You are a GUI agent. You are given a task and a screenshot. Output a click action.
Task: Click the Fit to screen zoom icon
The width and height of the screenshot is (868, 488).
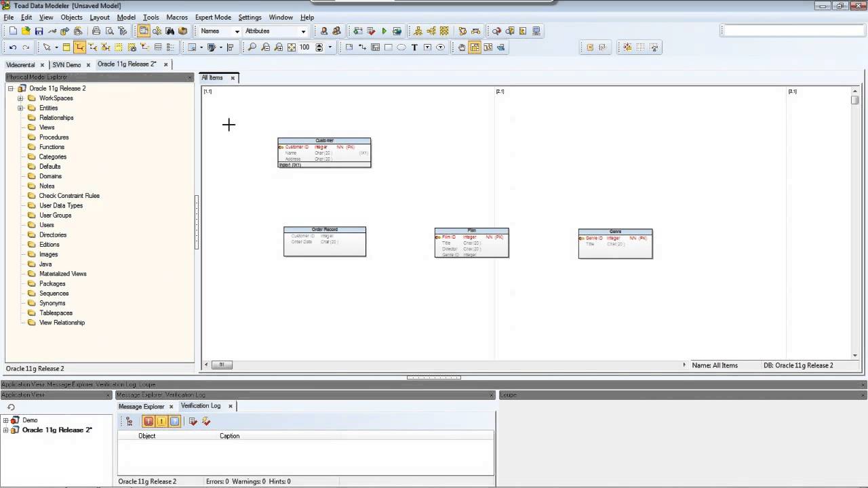[x=292, y=47]
